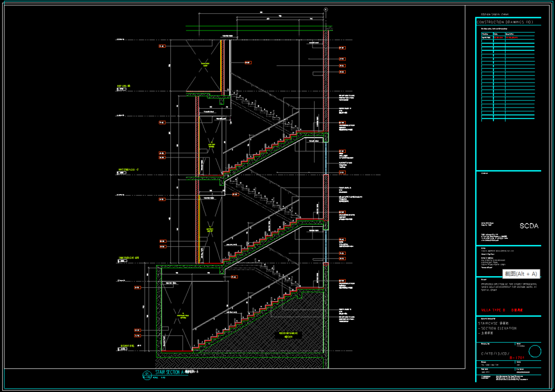Click the cyan circle stamp in title block
This screenshot has height=392, width=555.
click(535, 352)
